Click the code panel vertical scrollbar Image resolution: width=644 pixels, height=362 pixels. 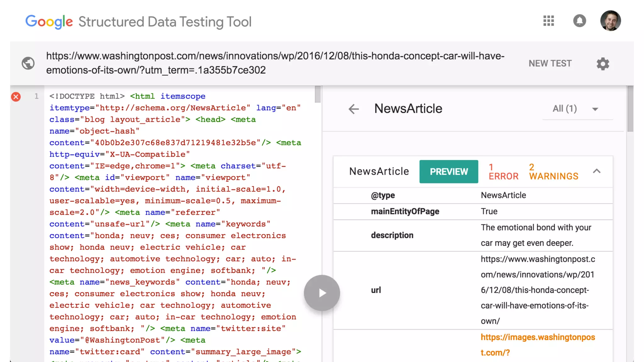[318, 94]
